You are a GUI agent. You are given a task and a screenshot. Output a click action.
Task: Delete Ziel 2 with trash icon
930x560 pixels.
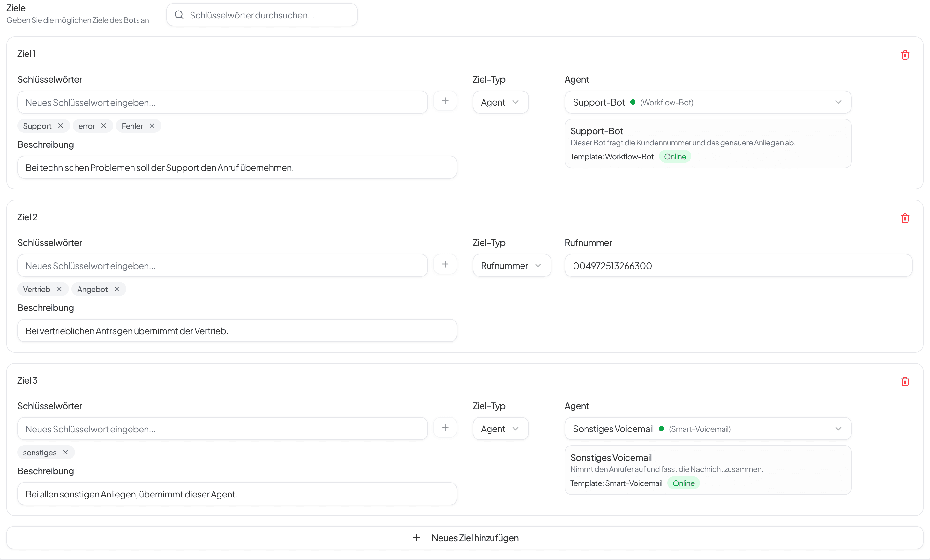point(905,218)
